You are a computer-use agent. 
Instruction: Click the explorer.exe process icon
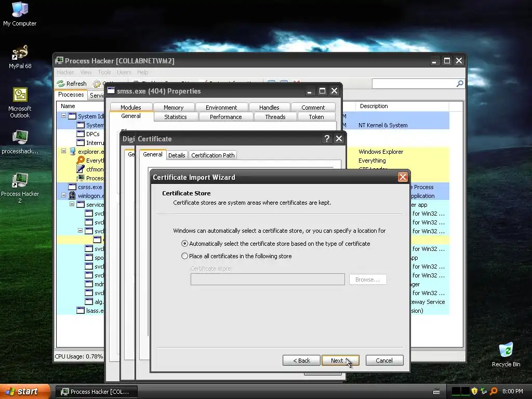pos(72,151)
